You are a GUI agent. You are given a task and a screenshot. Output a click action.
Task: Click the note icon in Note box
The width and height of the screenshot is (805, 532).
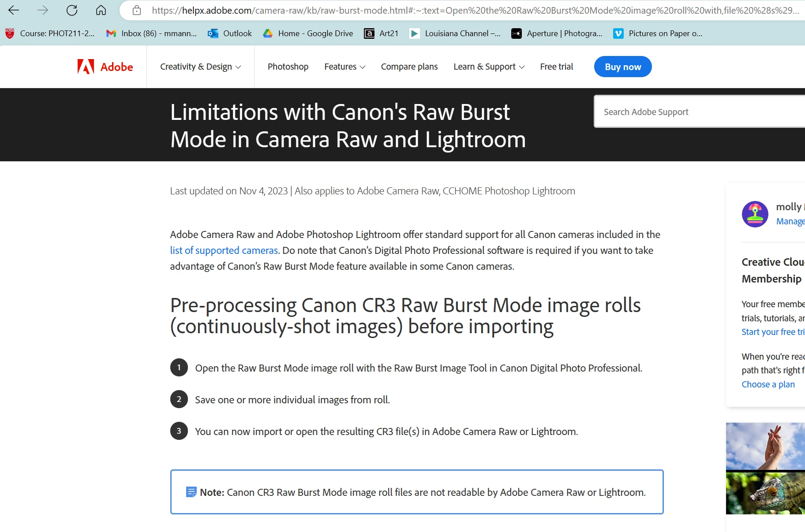(x=191, y=492)
